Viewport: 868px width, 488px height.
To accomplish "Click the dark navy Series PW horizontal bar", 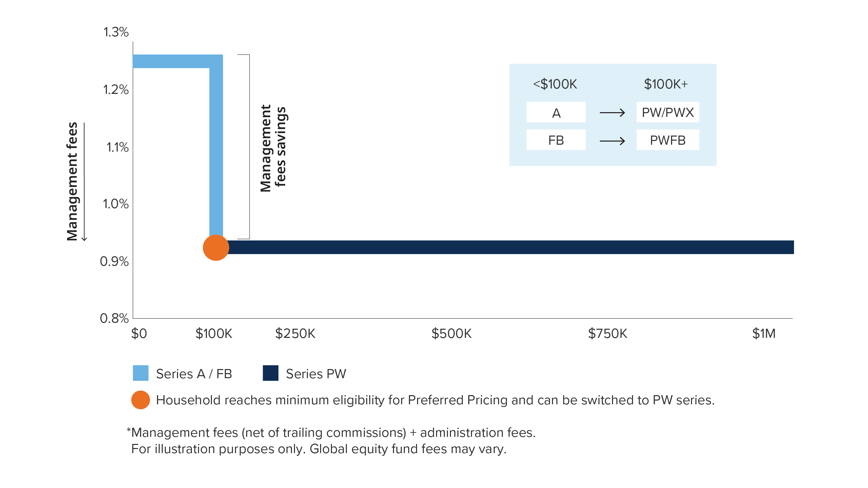I will pos(509,247).
